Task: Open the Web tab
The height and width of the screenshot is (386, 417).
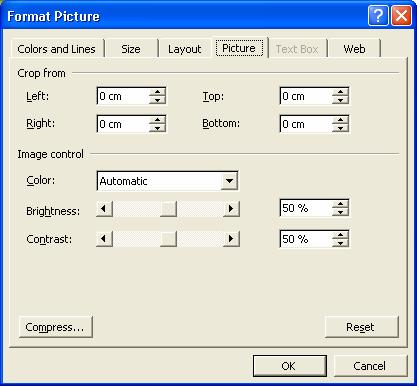Action: [x=354, y=49]
